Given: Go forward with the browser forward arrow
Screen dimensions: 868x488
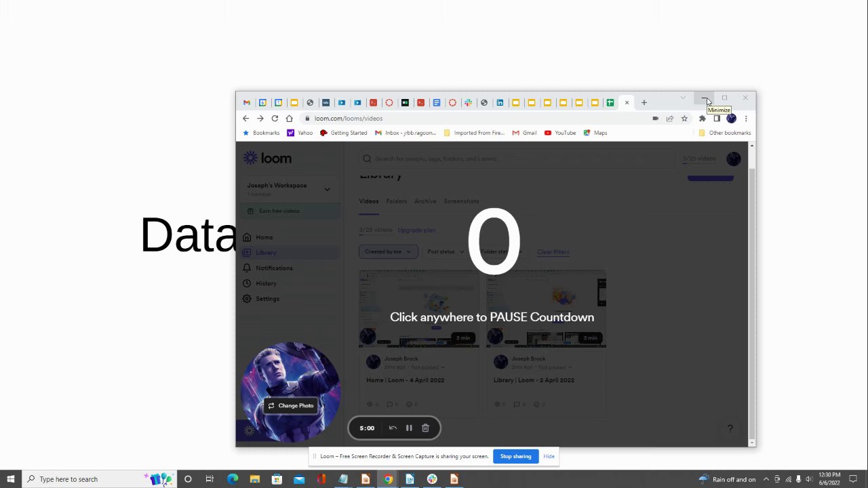Looking at the screenshot, I should (260, 119).
